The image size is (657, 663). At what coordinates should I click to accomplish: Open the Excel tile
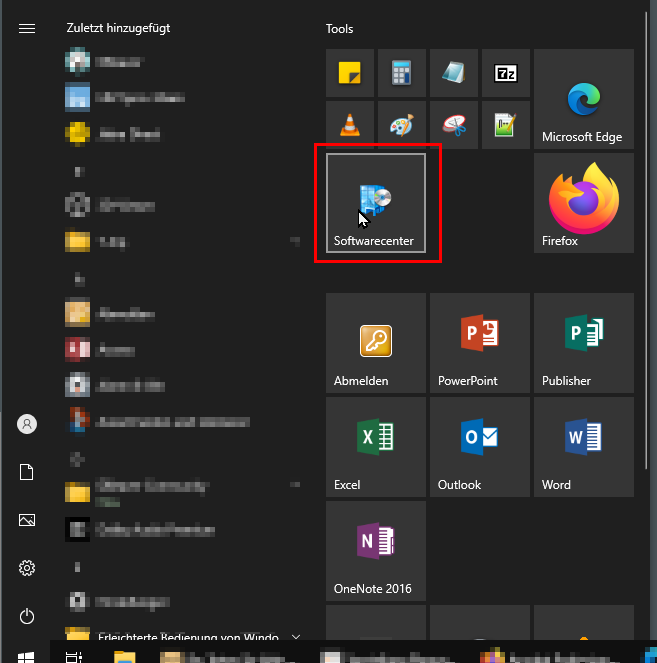(375, 447)
